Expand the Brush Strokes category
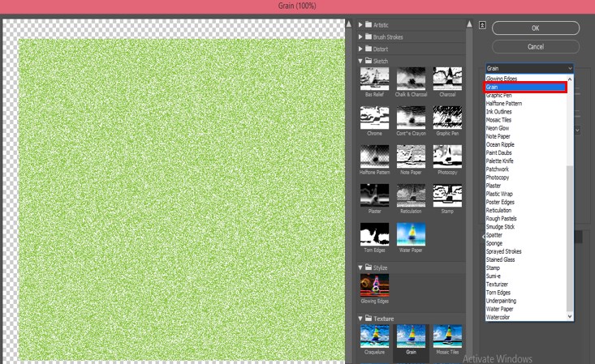Screen dimensions: 595x364 click(x=360, y=36)
